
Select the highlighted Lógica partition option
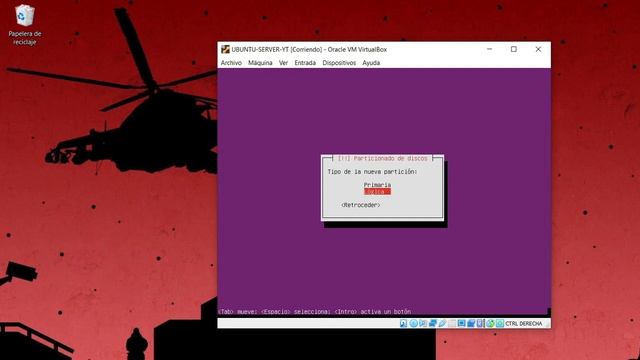point(377,191)
